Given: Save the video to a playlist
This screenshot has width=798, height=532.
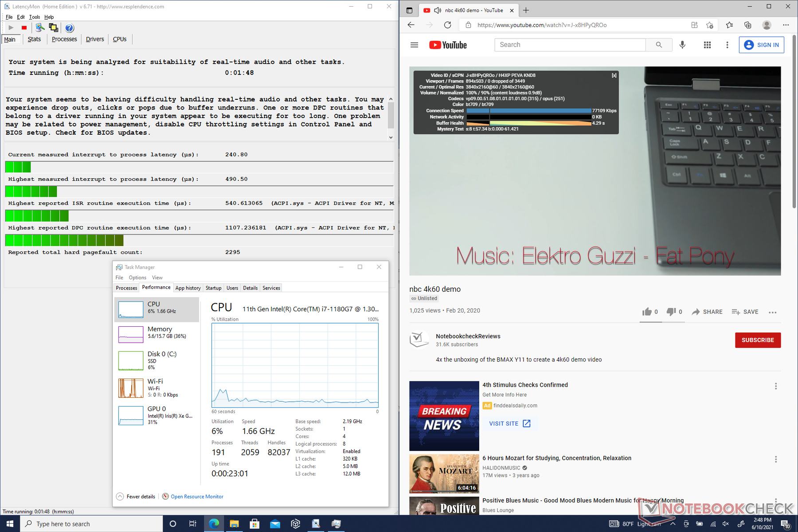Looking at the screenshot, I should point(745,312).
